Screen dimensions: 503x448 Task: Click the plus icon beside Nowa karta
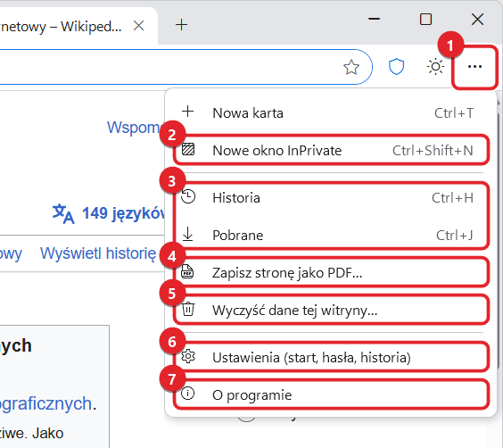pyautogui.click(x=187, y=112)
